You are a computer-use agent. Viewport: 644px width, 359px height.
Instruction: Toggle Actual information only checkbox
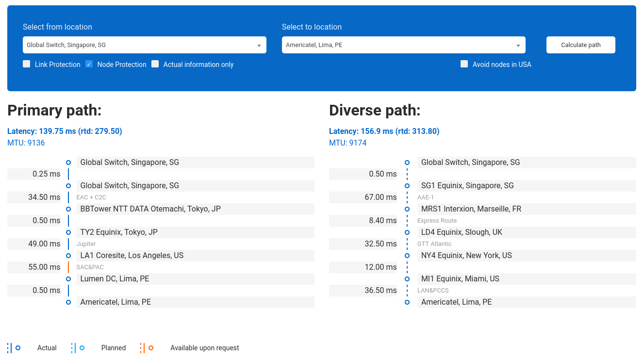[155, 64]
